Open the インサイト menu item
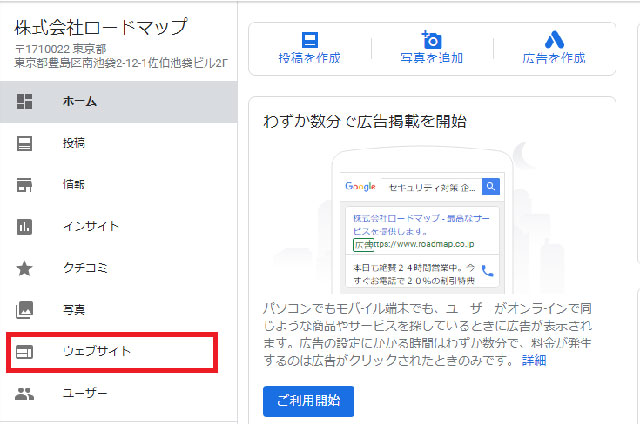Viewport: 644px width, 437px height. pos(119,227)
